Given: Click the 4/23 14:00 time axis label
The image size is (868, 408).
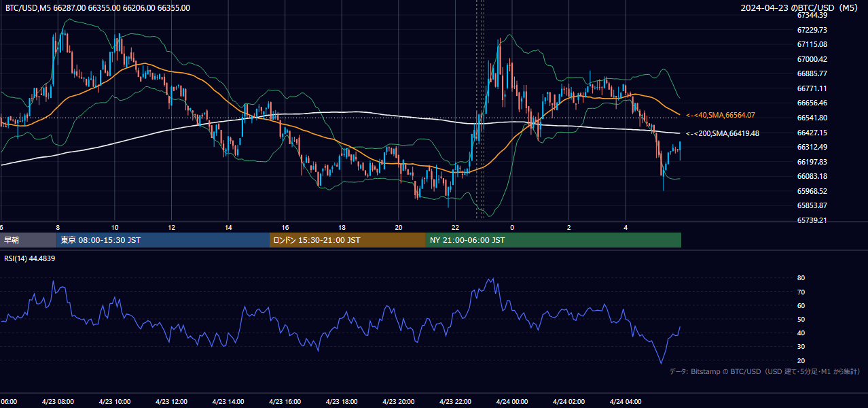Looking at the screenshot, I should point(228,402).
